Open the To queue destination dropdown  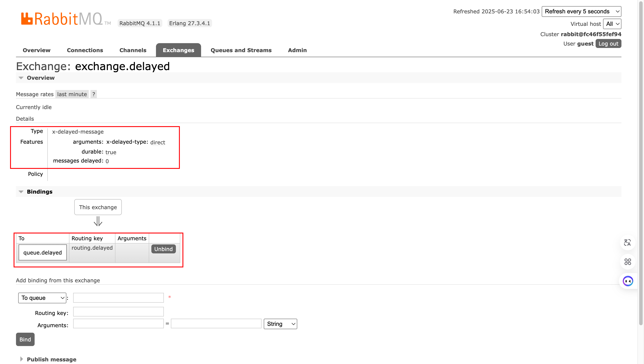[42, 298]
